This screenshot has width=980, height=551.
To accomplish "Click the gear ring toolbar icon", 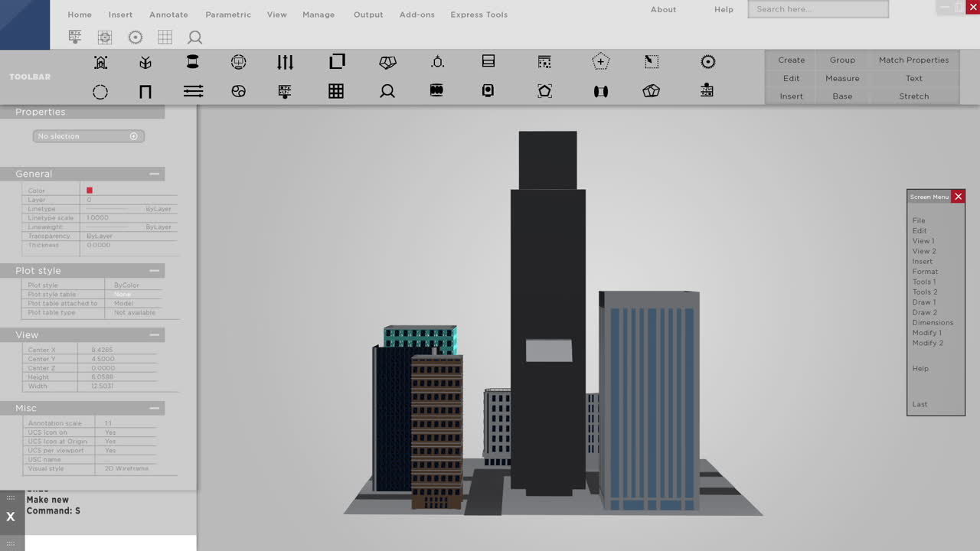I will [708, 62].
